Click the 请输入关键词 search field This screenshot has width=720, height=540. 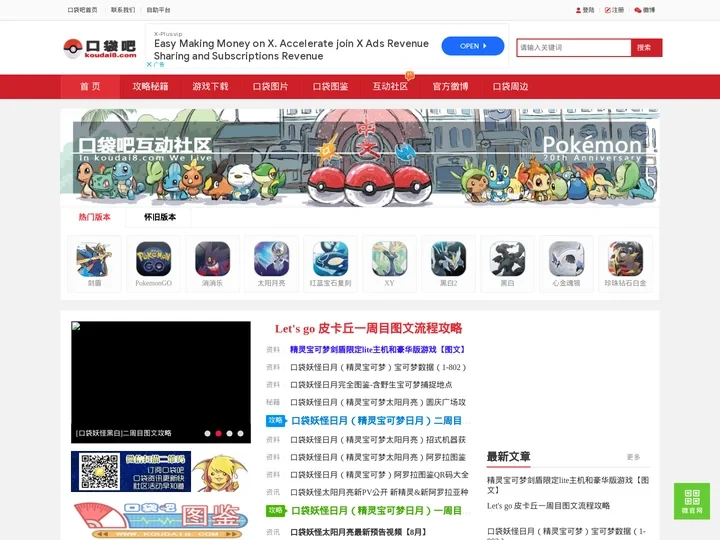[574, 48]
